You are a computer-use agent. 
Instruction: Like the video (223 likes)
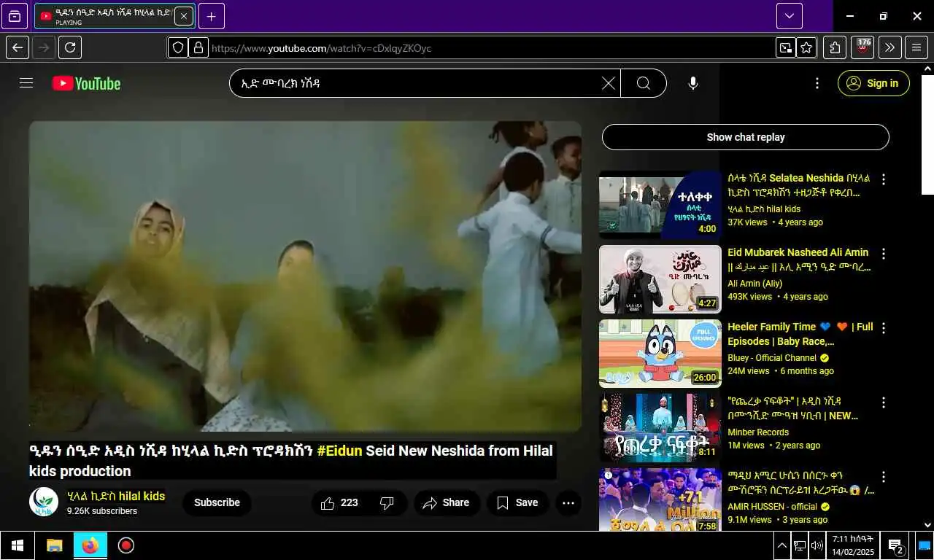(x=339, y=502)
